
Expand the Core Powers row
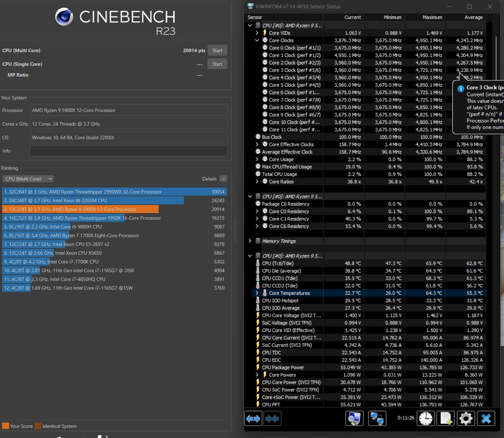point(257,375)
